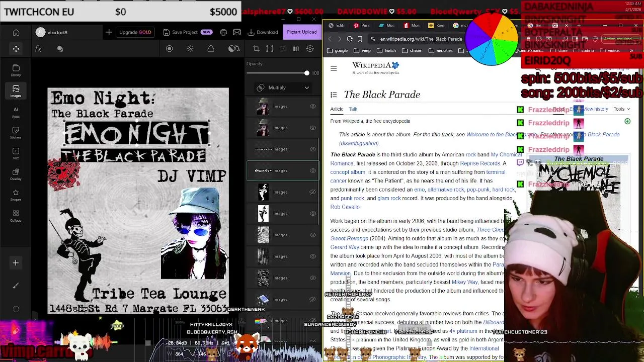The image size is (644, 362).
Task: Open site settings icon in address bar
Action: [x=373, y=39]
